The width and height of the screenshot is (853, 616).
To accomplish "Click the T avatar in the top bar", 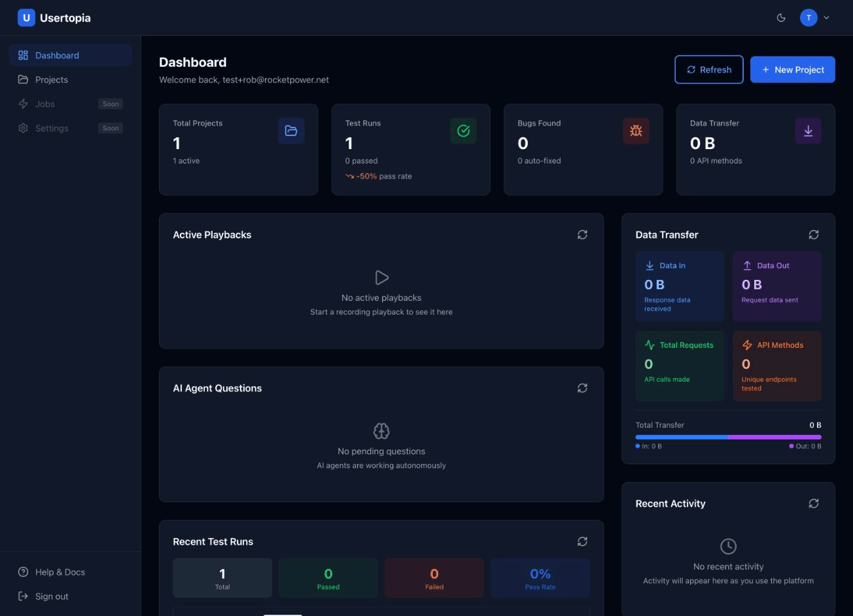I will coord(809,18).
